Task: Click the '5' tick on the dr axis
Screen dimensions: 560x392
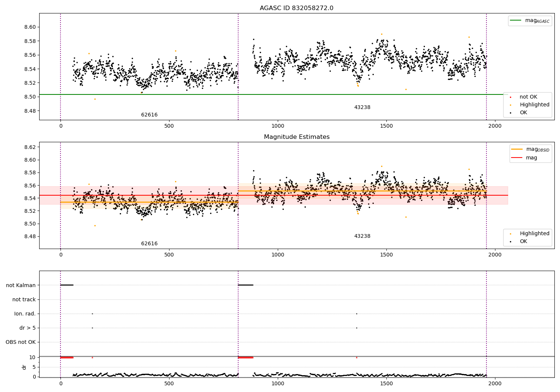Action: [x=34, y=367]
